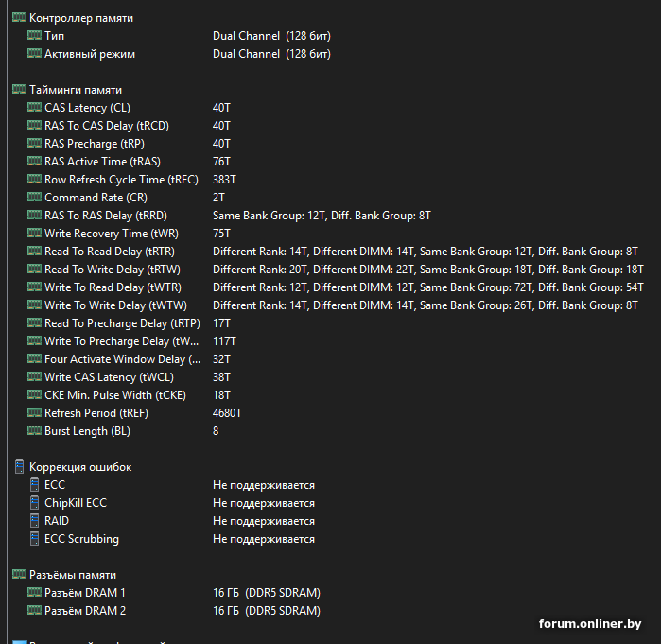The width and height of the screenshot is (661, 644).
Task: Click the DRAM 1 value 16 ГБ (DDR5 SDRAM)
Action: (x=267, y=593)
